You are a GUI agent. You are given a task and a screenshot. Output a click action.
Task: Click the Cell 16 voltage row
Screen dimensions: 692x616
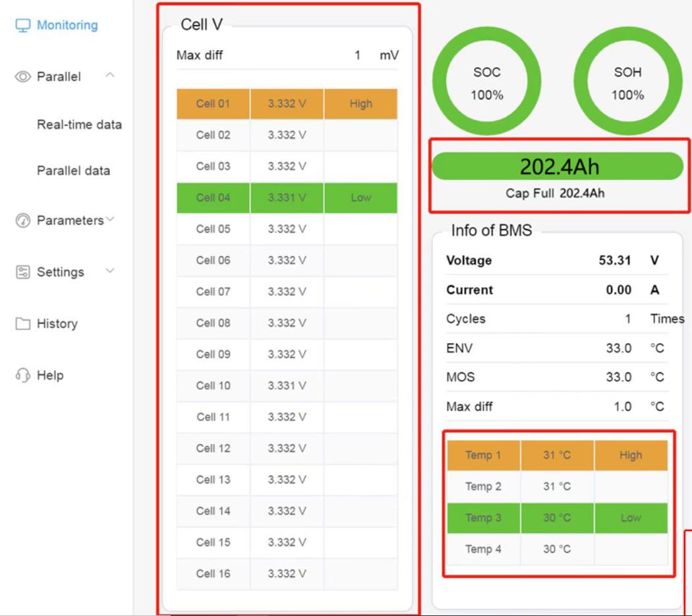click(x=287, y=574)
